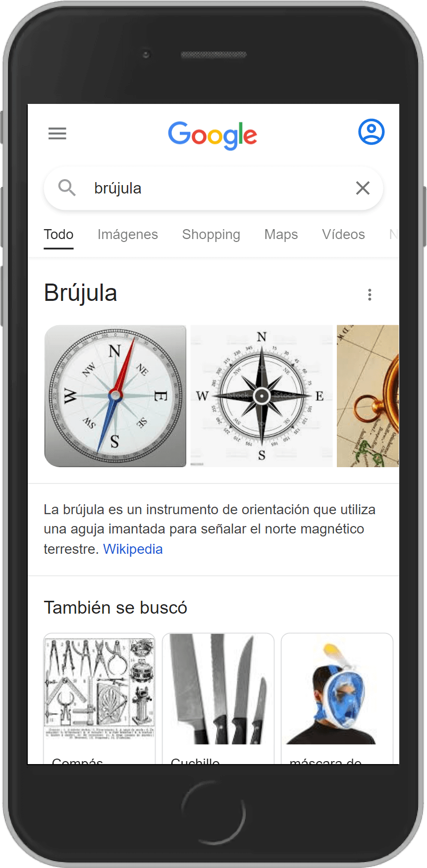
Task: Follow the Wikipedia link
Action: pyautogui.click(x=133, y=549)
